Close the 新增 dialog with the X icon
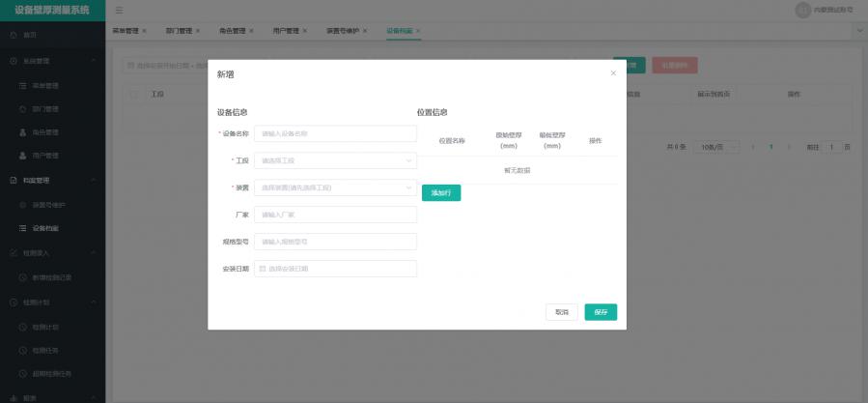This screenshot has width=868, height=403. tap(613, 73)
